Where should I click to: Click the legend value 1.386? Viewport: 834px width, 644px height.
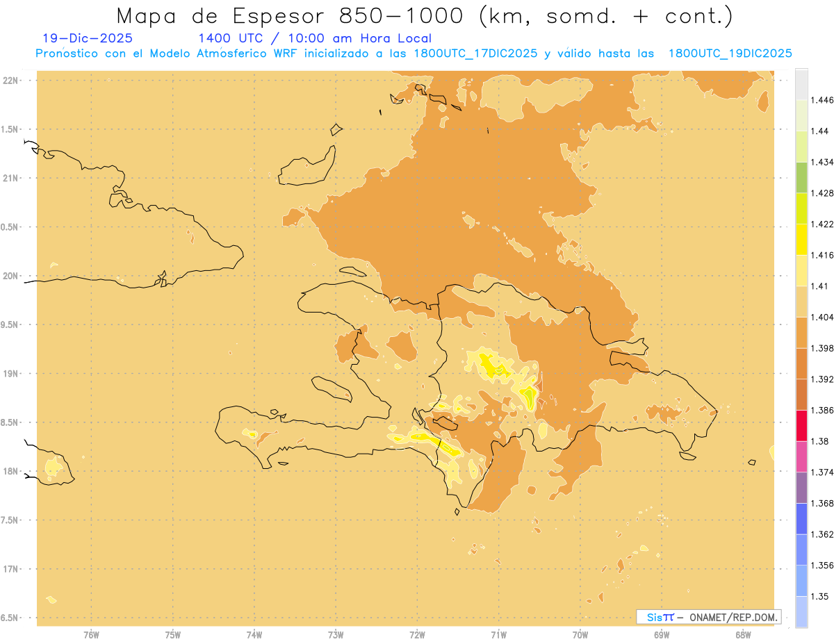pyautogui.click(x=822, y=411)
